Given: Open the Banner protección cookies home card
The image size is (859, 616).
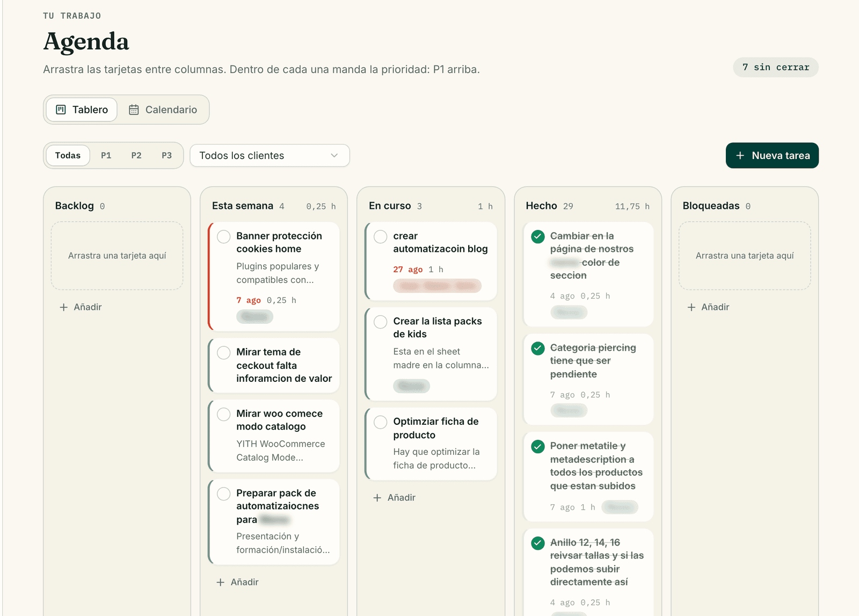Looking at the screenshot, I should click(x=274, y=277).
